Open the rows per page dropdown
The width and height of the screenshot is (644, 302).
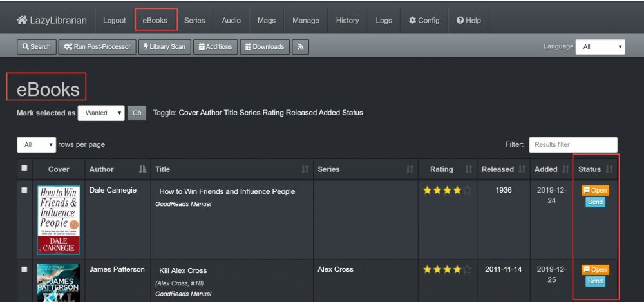click(36, 145)
